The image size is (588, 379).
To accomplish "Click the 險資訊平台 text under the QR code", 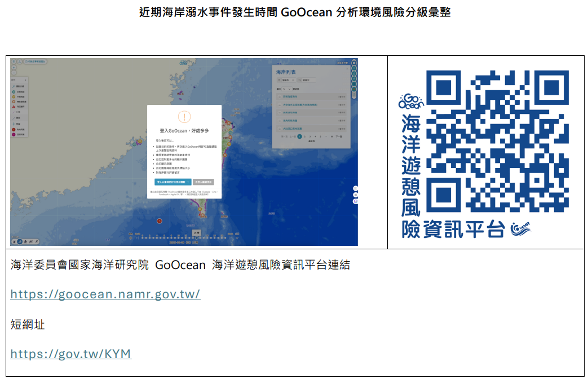I will (453, 230).
